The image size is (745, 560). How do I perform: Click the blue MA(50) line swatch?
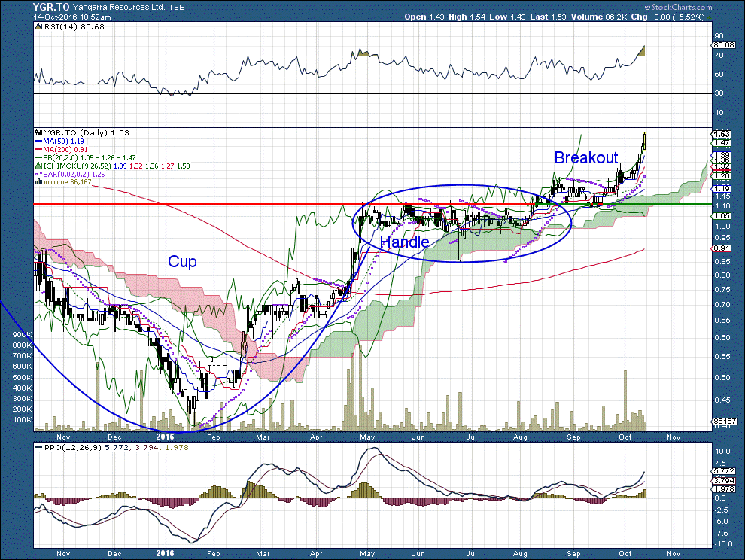coord(39,142)
